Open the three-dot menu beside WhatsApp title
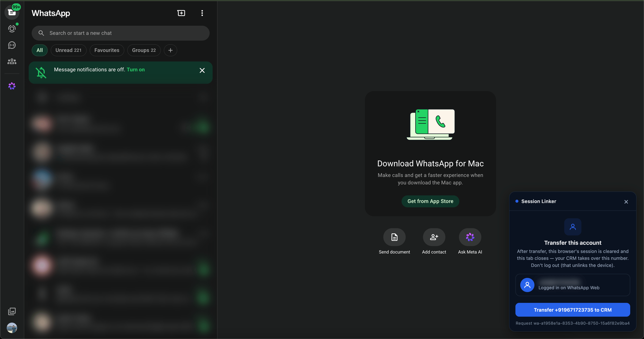 point(202,13)
